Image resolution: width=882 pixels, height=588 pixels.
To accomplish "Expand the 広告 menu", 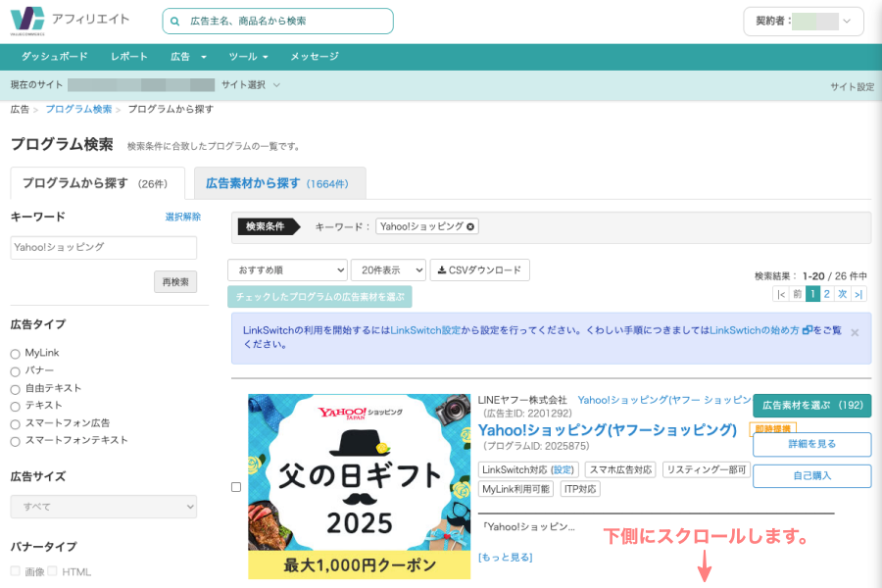I will (188, 57).
